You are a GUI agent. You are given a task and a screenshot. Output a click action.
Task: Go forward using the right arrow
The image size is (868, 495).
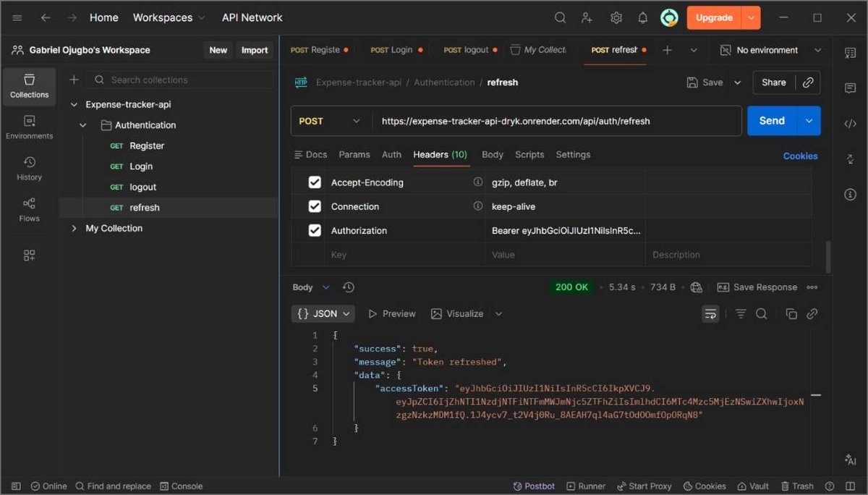(72, 17)
